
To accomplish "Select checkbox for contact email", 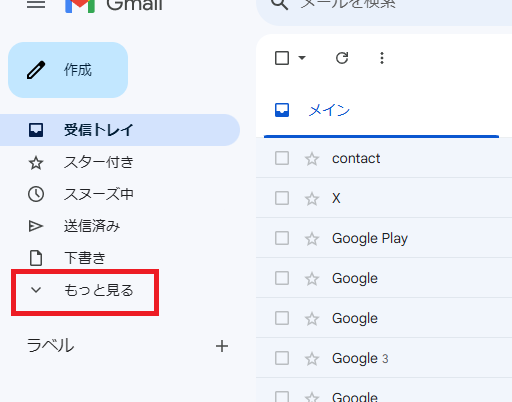I will [282, 158].
